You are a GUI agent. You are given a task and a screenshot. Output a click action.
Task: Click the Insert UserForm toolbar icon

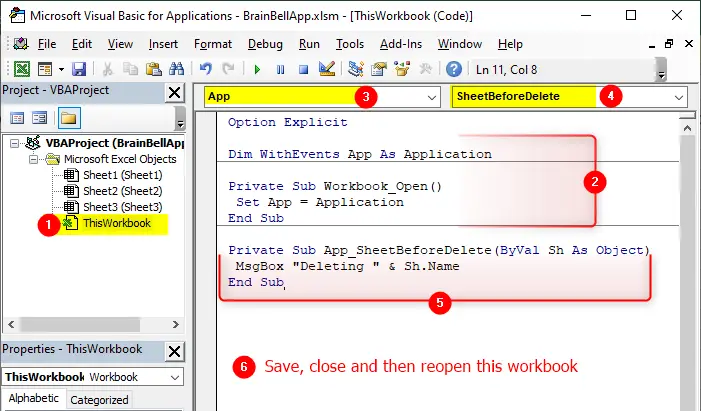(45, 69)
